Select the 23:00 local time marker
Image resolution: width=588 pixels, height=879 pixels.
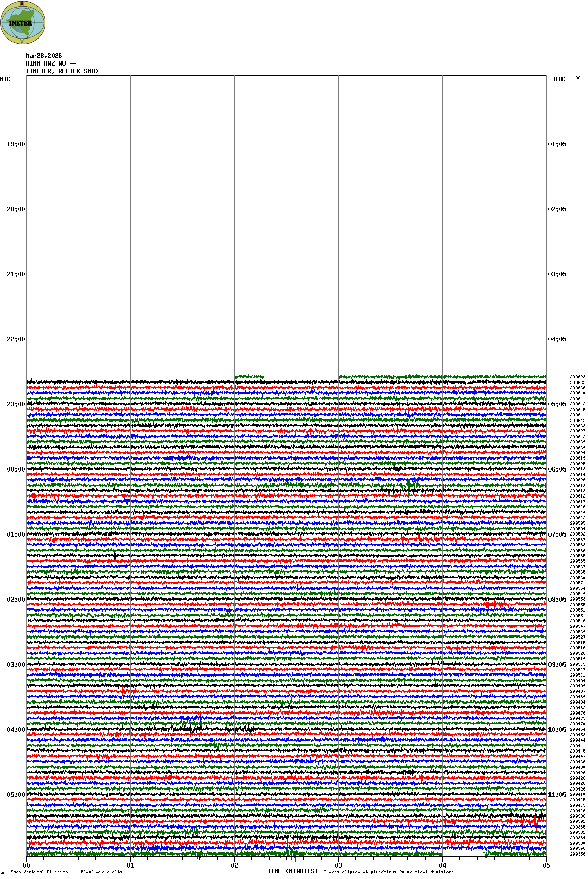click(x=16, y=404)
